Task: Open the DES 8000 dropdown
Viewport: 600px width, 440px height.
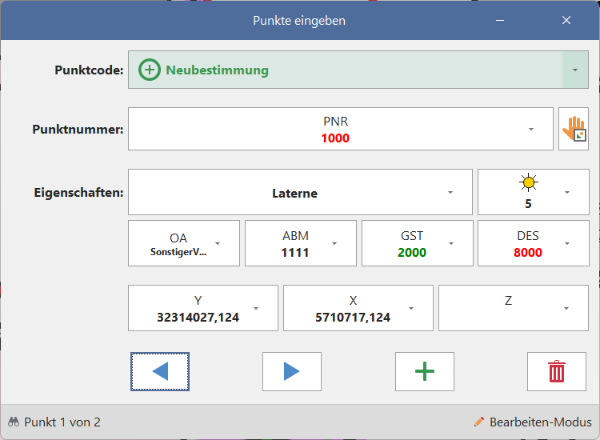Action: tap(568, 244)
